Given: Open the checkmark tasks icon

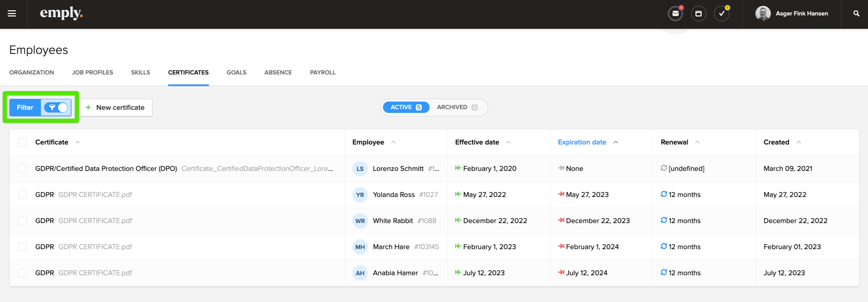Looking at the screenshot, I should 721,14.
